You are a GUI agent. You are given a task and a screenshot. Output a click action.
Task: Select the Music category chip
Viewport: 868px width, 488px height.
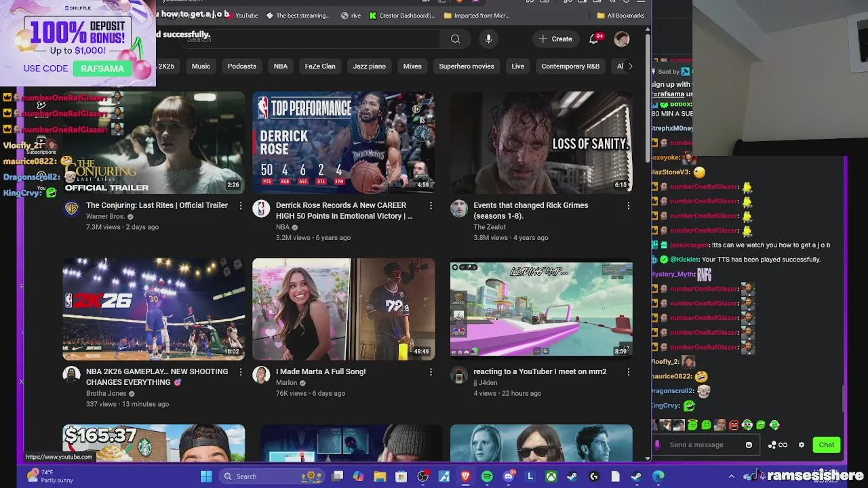[x=201, y=66]
